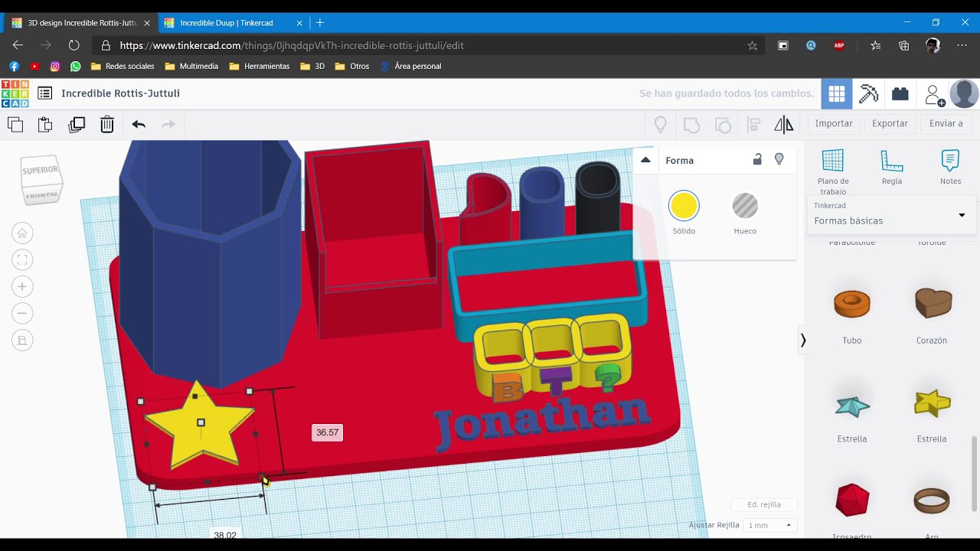Image resolution: width=980 pixels, height=551 pixels.
Task: Collapse the Forma shape panel
Action: (x=645, y=160)
